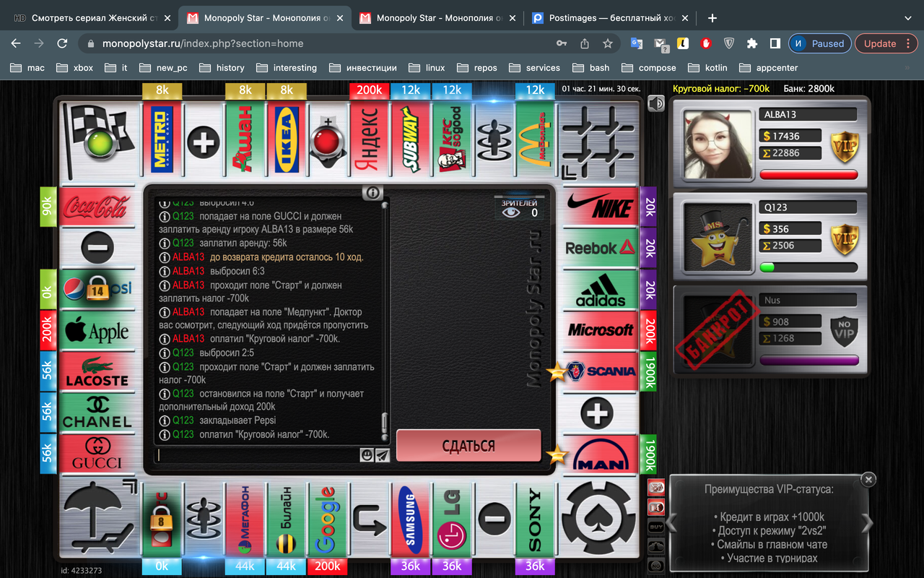Open the 'history' bookmarks folder

coord(221,67)
